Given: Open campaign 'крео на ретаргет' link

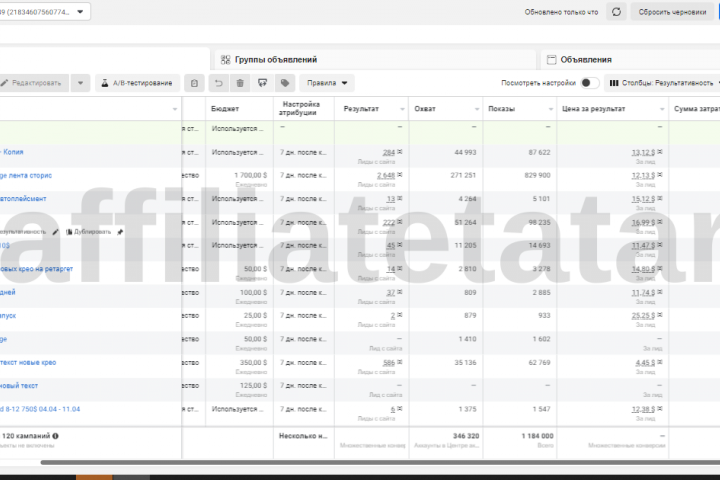Looking at the screenshot, I should 36,269.
